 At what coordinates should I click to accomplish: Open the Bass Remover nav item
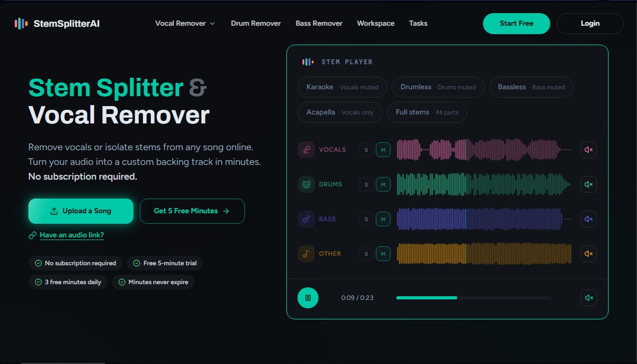pos(319,23)
